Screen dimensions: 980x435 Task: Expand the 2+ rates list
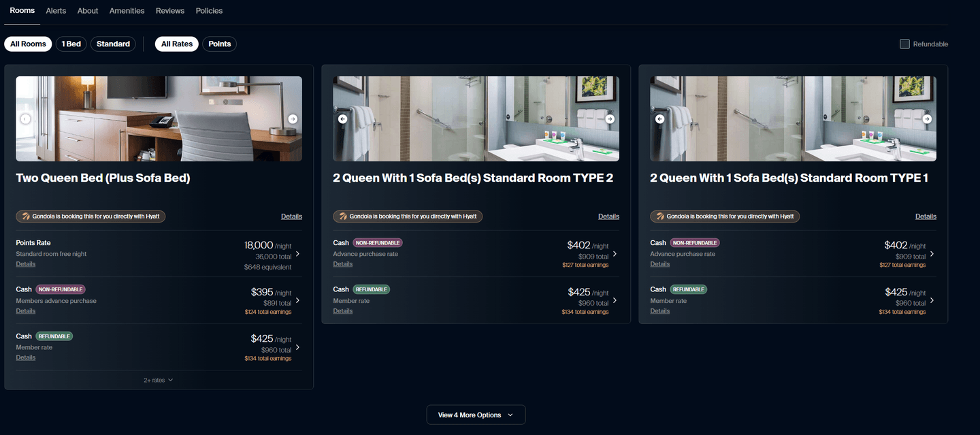point(159,381)
